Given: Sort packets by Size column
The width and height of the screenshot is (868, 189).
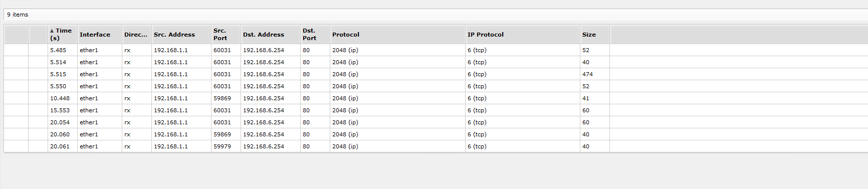Looking at the screenshot, I should coord(595,34).
